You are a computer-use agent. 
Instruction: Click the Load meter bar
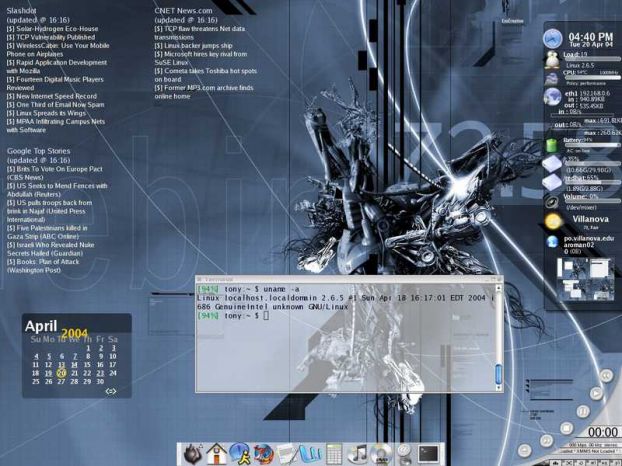(x=592, y=59)
